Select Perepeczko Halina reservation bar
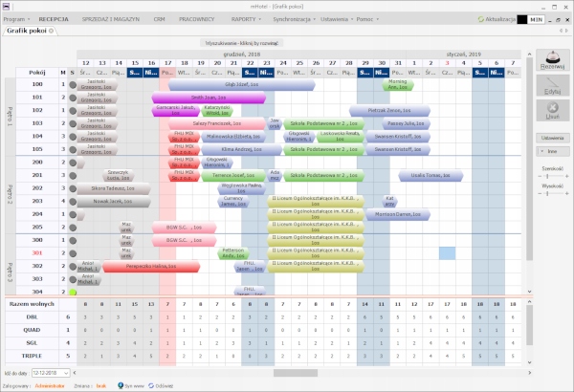Image resolution: width=574 pixels, height=392 pixels. (x=151, y=267)
